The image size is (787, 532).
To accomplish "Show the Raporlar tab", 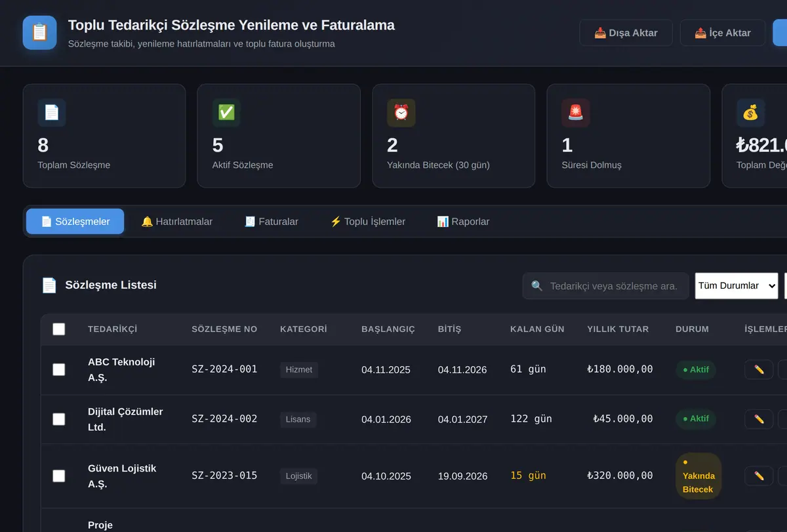I will point(463,222).
